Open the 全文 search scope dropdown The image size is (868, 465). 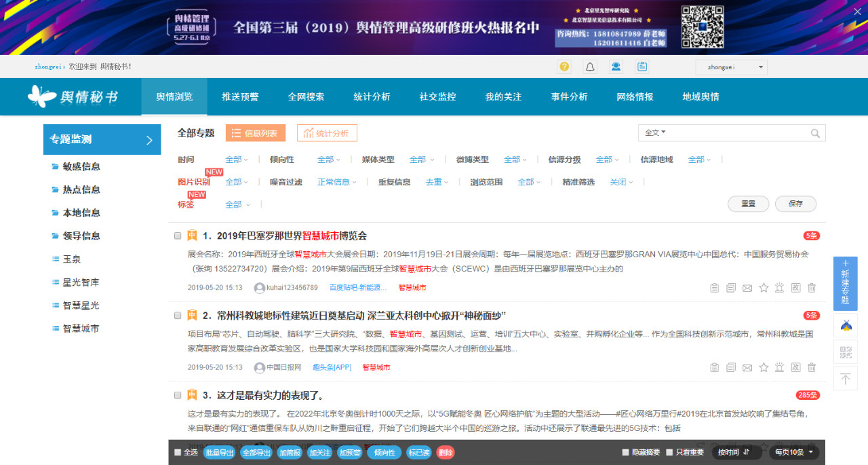click(x=655, y=133)
